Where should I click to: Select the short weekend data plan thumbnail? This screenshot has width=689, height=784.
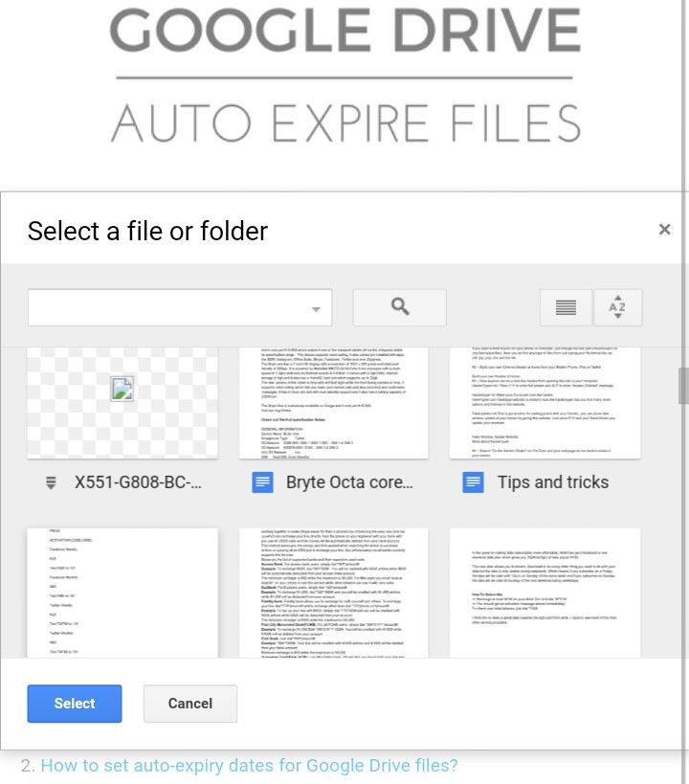click(545, 593)
